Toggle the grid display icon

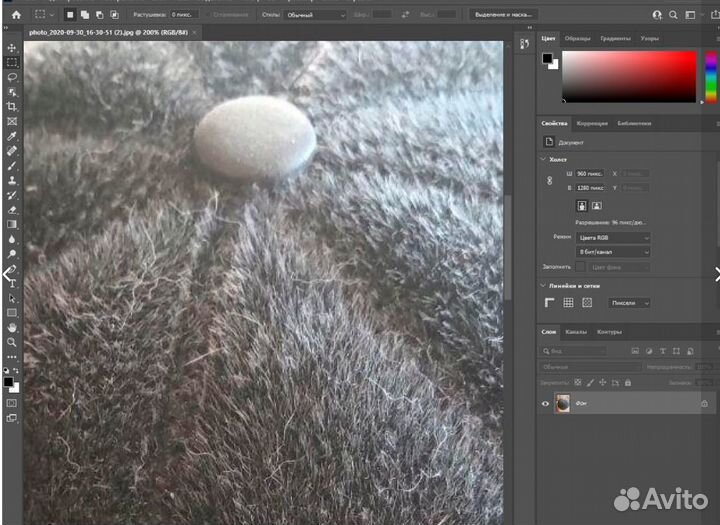pyautogui.click(x=568, y=303)
